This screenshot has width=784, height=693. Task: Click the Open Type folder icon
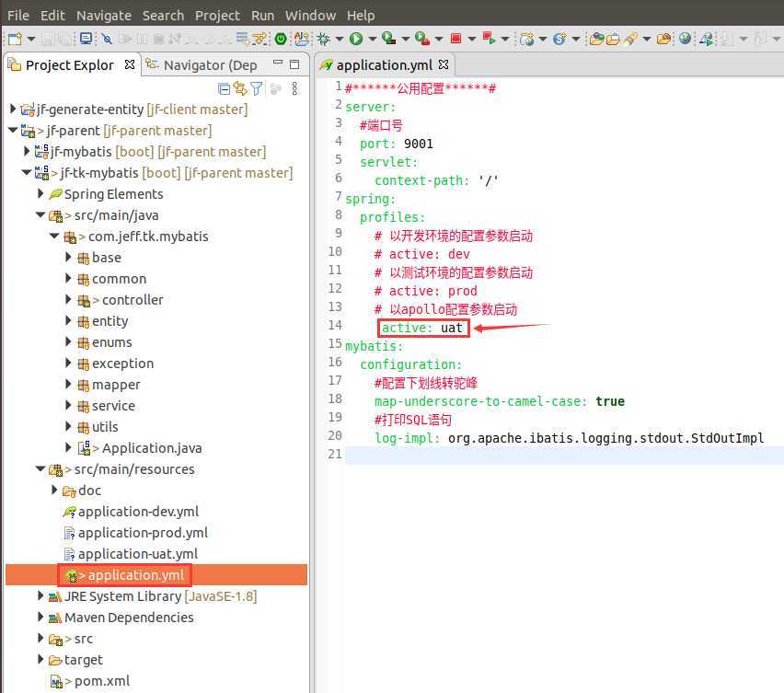(596, 39)
